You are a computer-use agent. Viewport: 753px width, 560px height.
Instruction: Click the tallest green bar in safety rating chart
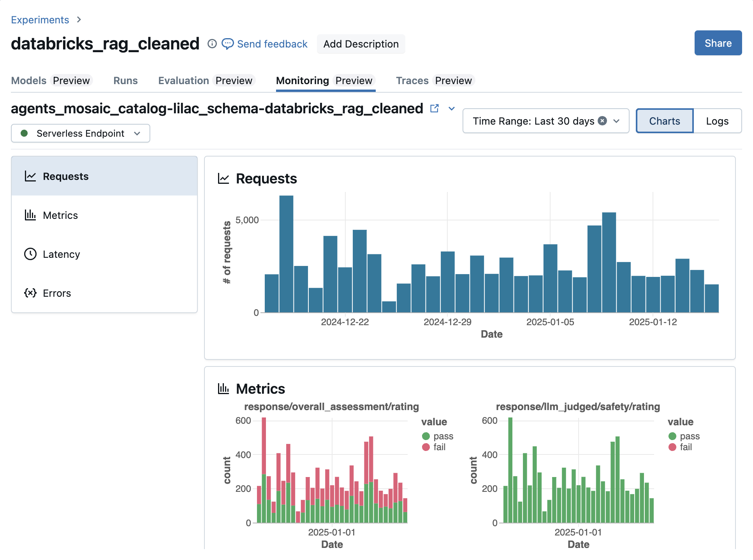click(x=510, y=470)
